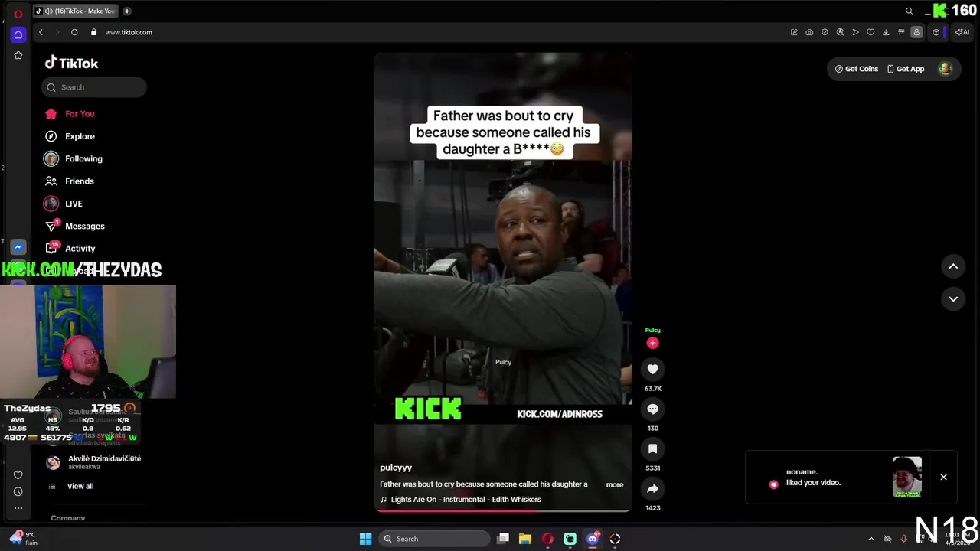Reload the TikTok page
980x551 pixels.
coord(74,32)
